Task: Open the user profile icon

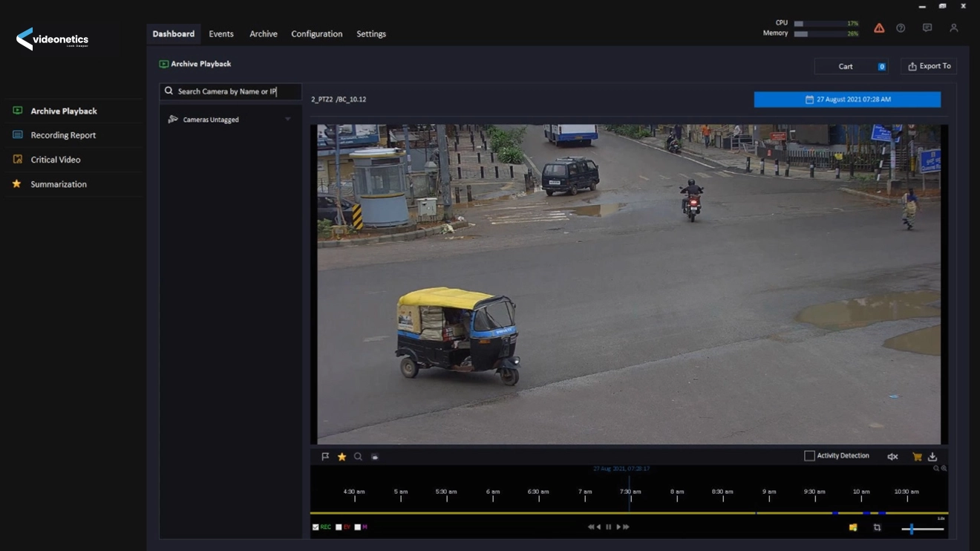Action: 954,28
